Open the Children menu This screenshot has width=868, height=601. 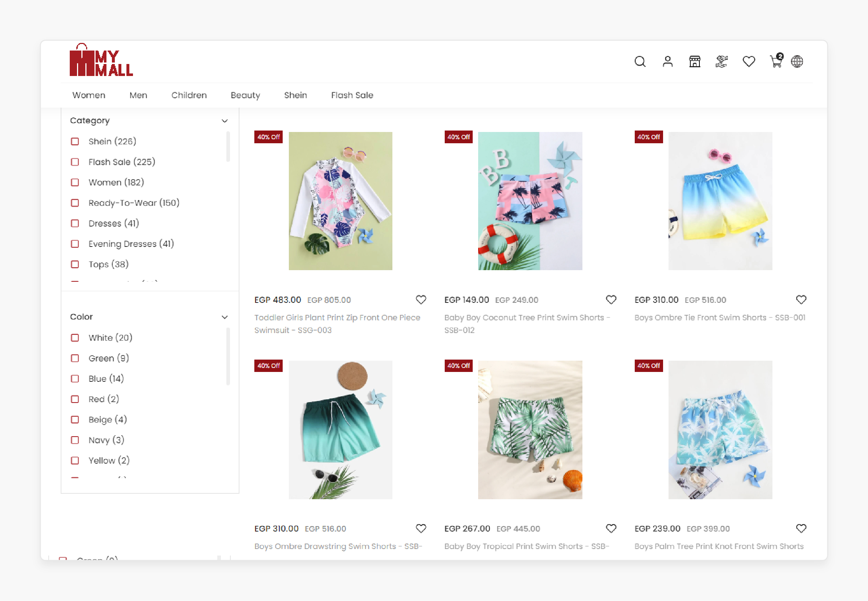[189, 95]
